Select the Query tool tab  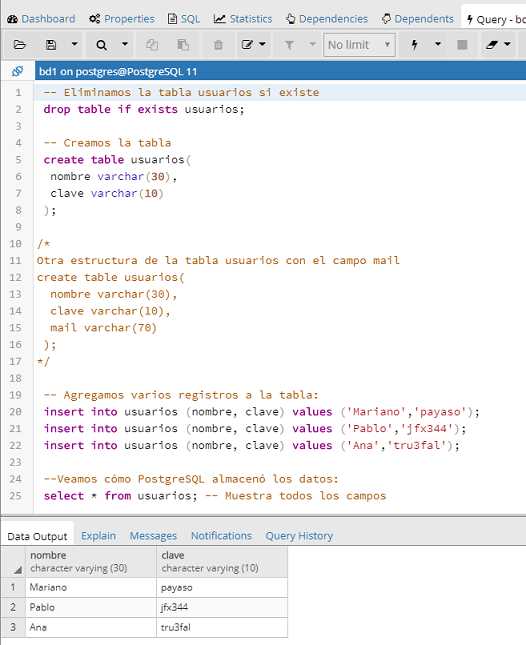click(495, 19)
